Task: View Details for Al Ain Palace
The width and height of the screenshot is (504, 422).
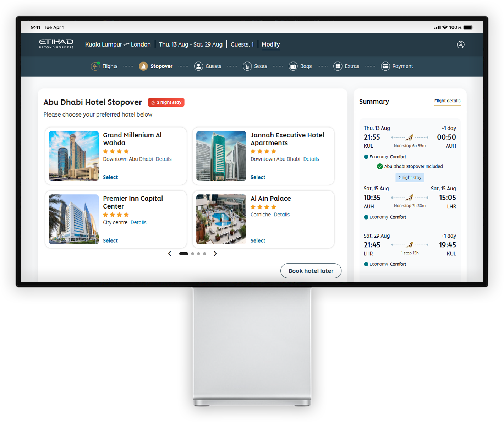Action: 282,215
